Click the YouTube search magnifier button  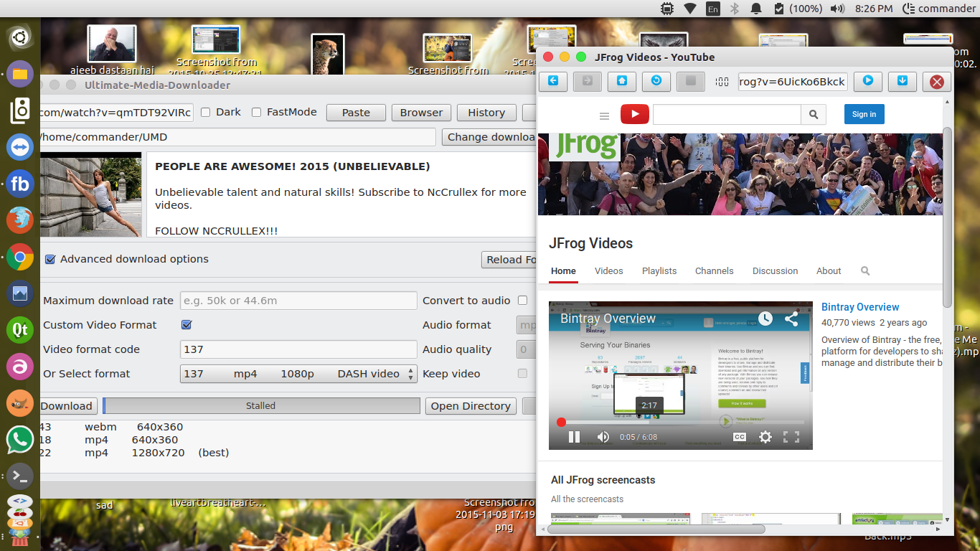pos(813,114)
